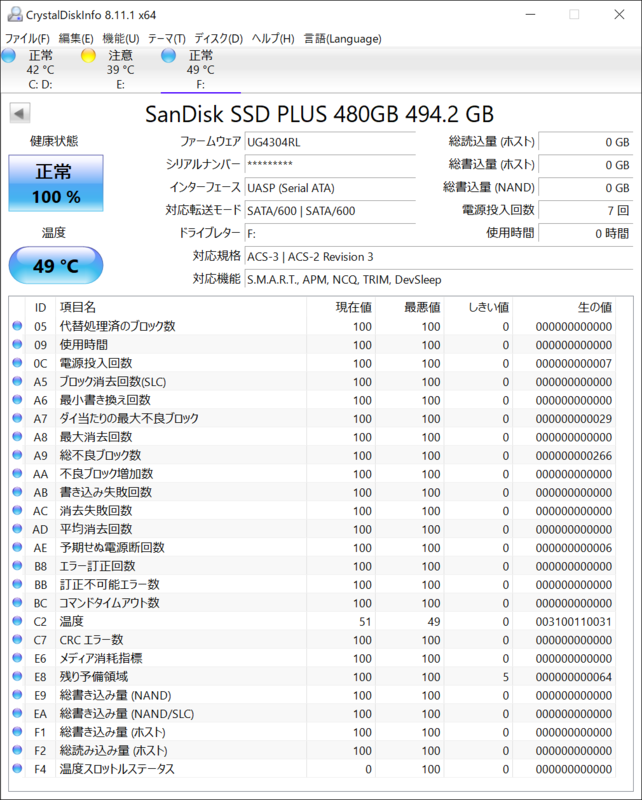Click the CrystalDiskInfo app icon in title bar
Screen dimensions: 642x800
point(15,14)
